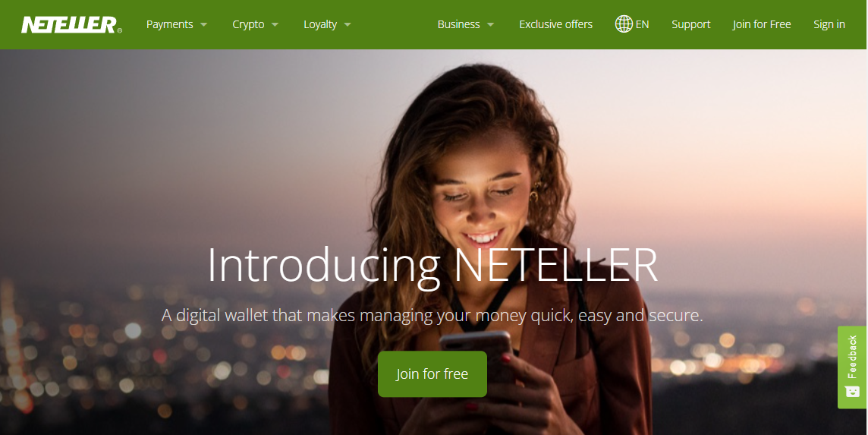Screen dimensions: 868x435
Task: Click the digital wallet subtitle text
Action: pos(432,316)
